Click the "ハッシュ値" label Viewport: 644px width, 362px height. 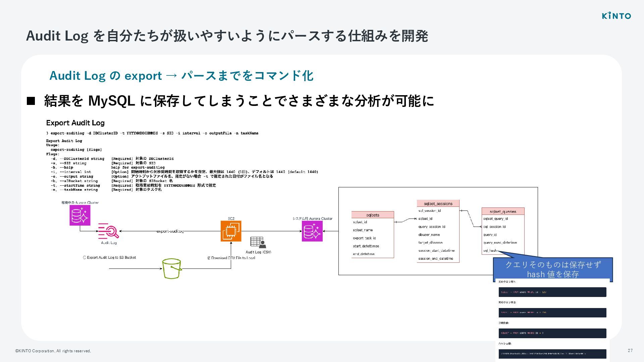pyautogui.click(x=504, y=344)
